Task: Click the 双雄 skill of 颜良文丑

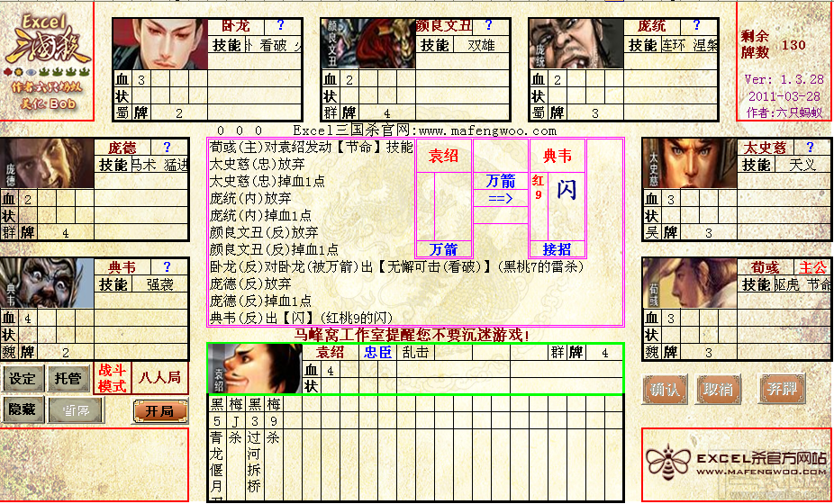Action: pos(481,45)
